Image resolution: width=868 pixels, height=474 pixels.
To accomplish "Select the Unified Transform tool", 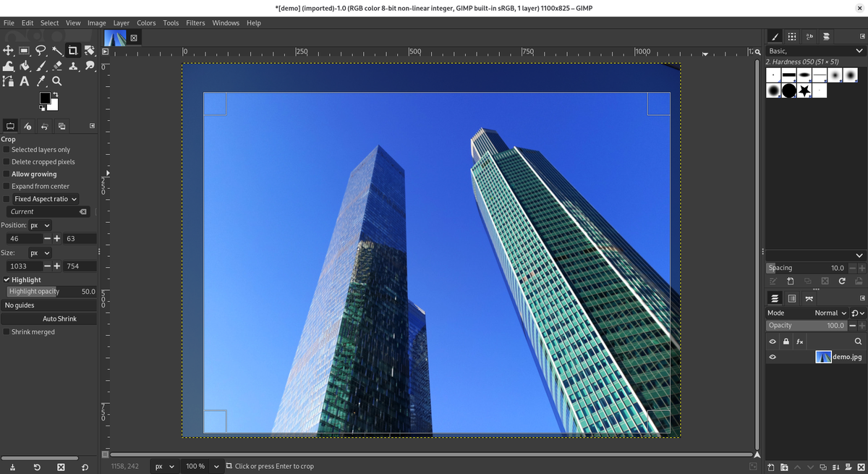I will coord(90,51).
